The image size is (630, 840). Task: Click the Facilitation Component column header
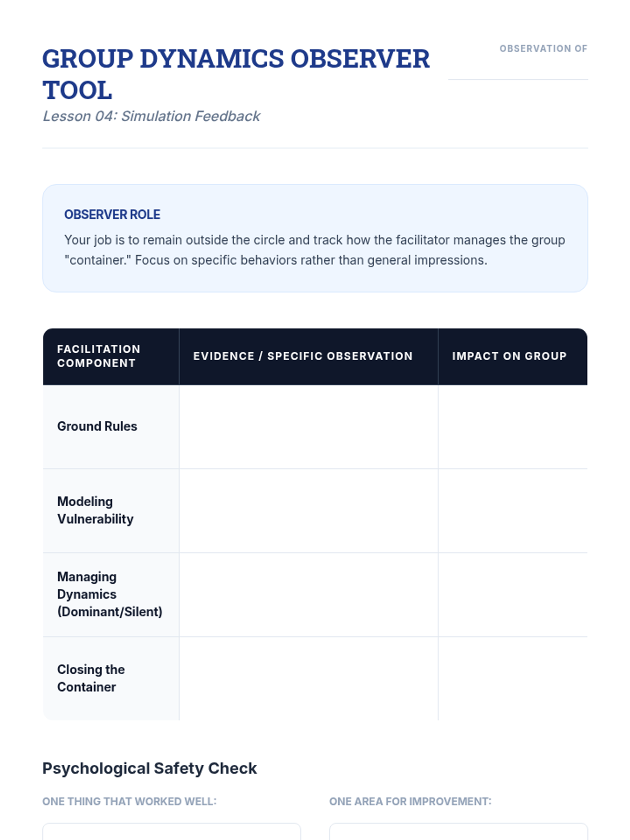click(99, 356)
